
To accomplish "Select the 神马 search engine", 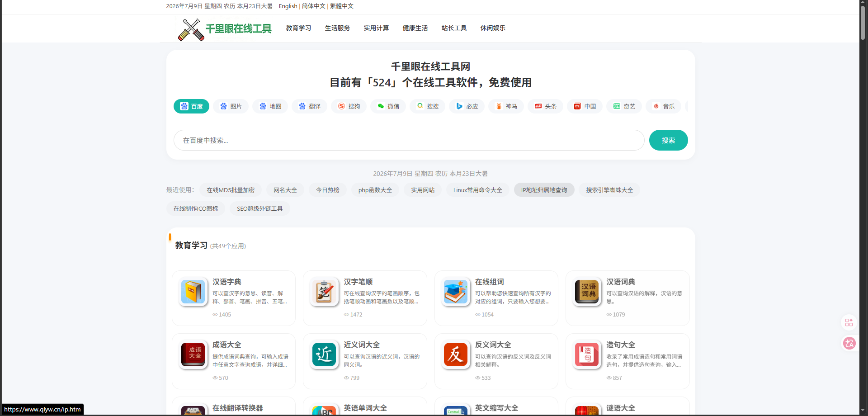I will (x=506, y=106).
